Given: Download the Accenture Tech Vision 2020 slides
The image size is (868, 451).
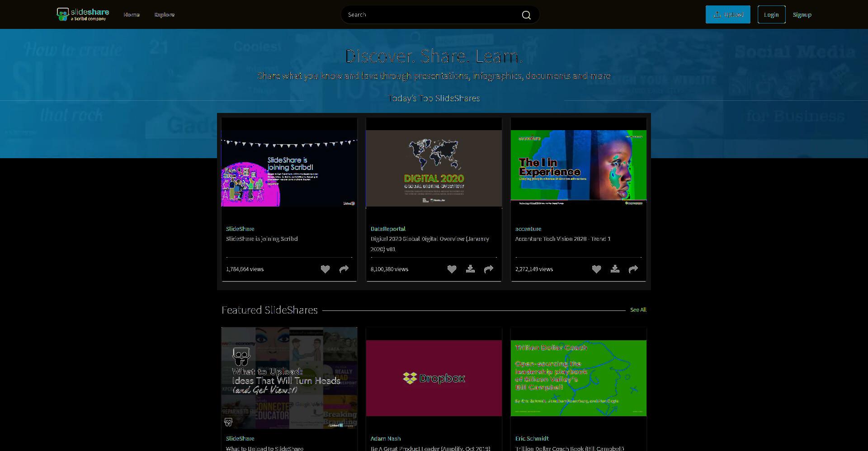Looking at the screenshot, I should coord(615,269).
